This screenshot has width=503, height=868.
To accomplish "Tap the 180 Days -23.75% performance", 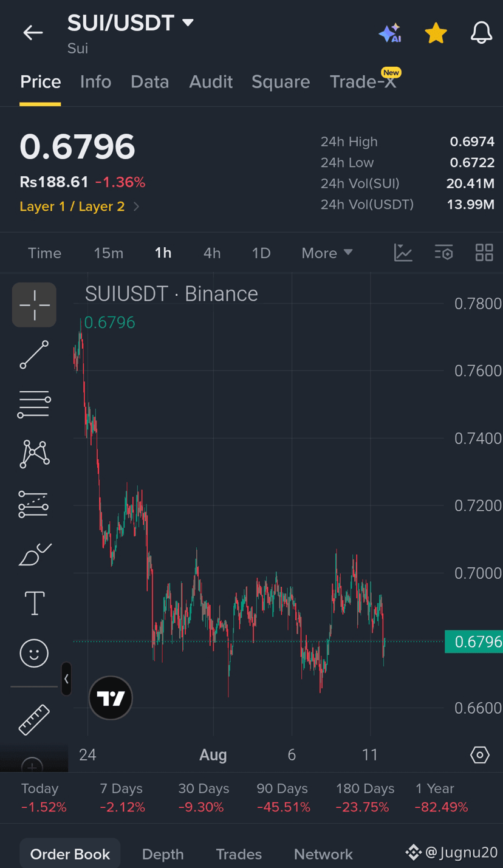I will tap(364, 798).
